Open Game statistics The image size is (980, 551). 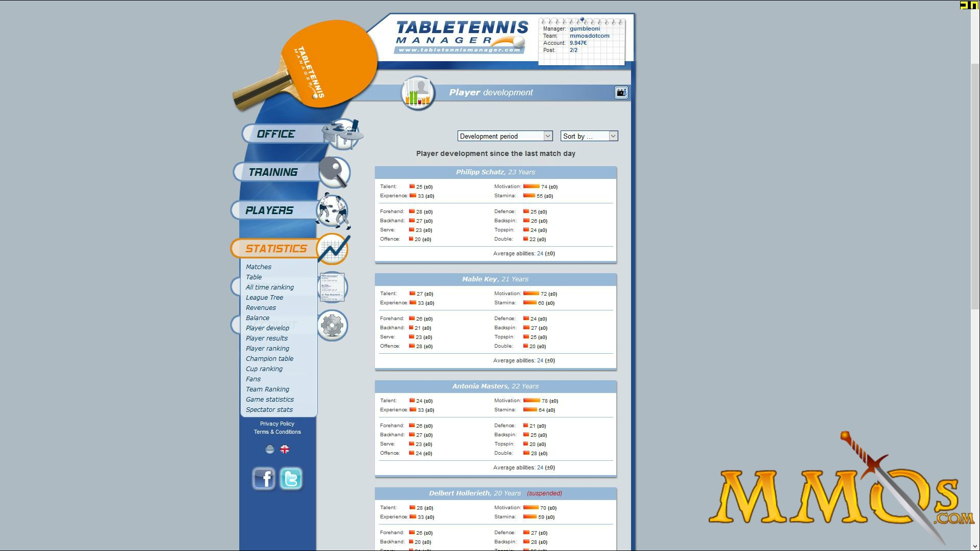[x=270, y=400]
